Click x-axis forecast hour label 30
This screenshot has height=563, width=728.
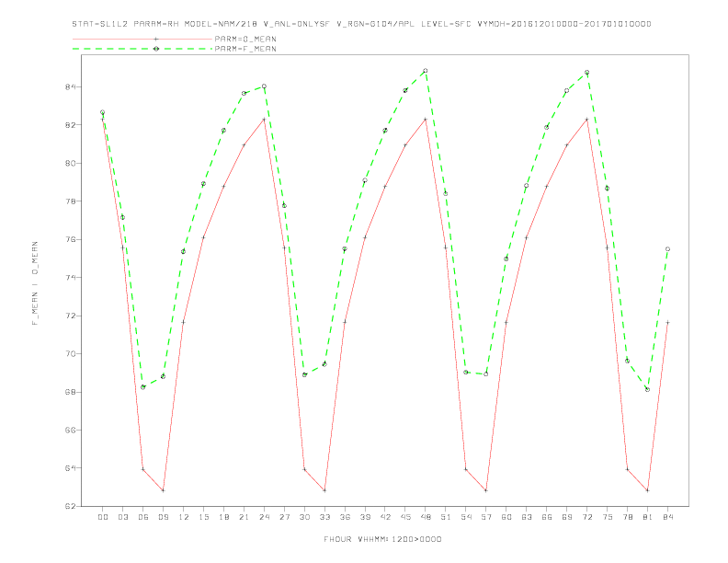coord(304,517)
